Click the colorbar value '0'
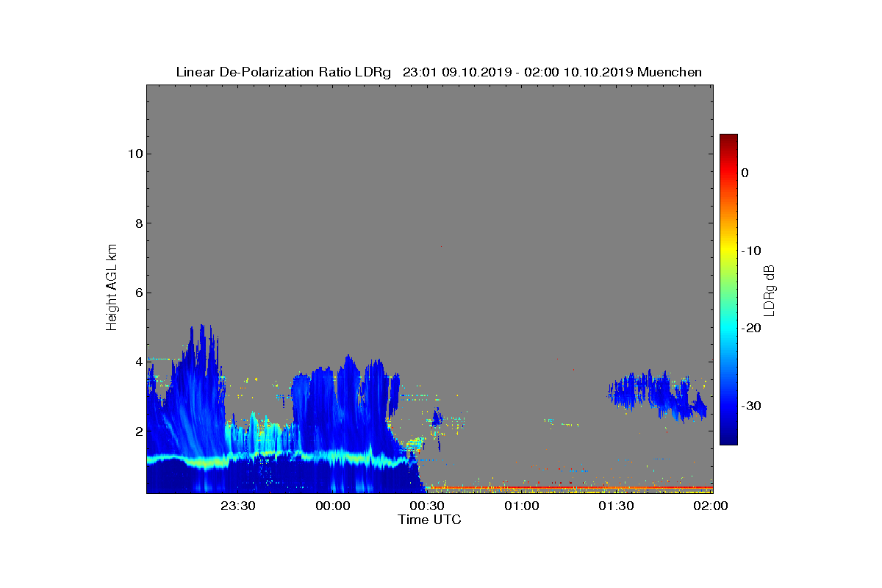The image size is (882, 588). pyautogui.click(x=745, y=173)
